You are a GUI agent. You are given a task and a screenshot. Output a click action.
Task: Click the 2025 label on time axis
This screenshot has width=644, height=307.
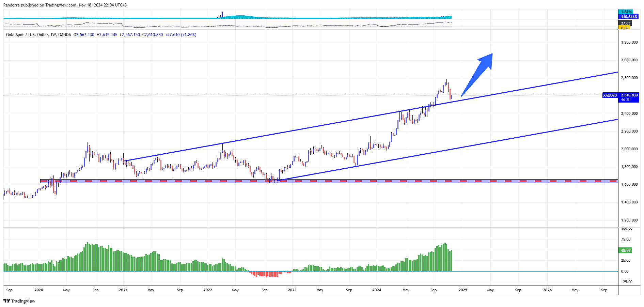(x=463, y=290)
